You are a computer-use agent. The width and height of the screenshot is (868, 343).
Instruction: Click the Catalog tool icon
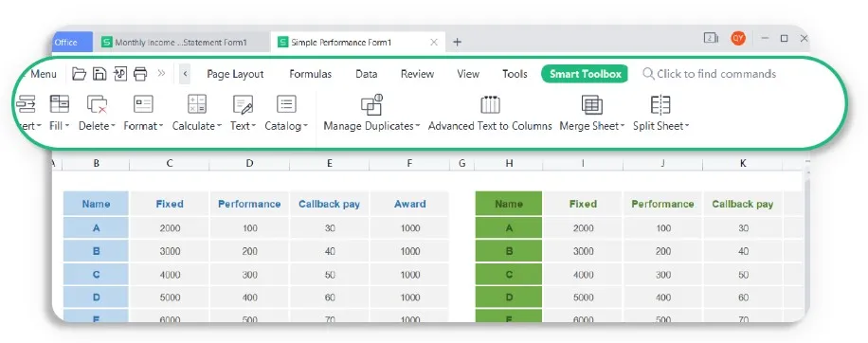[286, 104]
